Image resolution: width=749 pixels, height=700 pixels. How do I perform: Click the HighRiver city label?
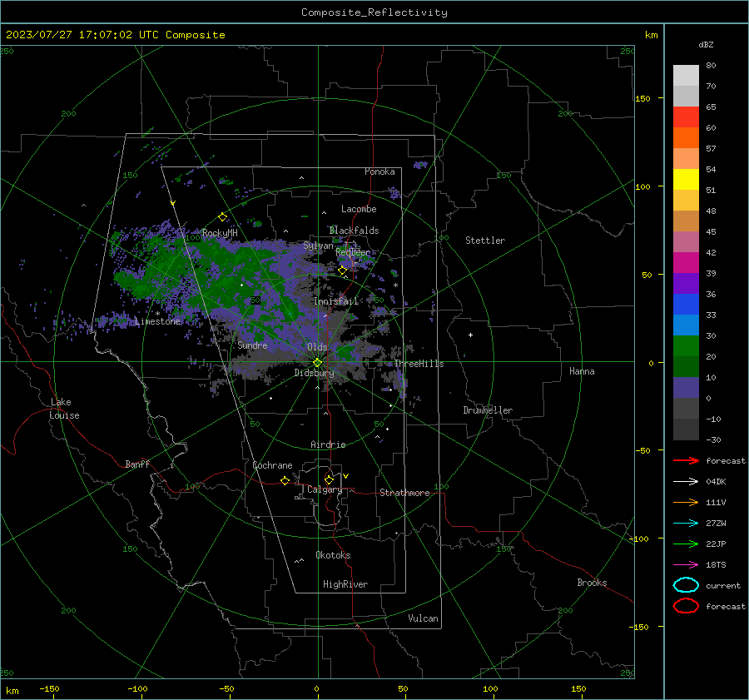[x=345, y=584]
